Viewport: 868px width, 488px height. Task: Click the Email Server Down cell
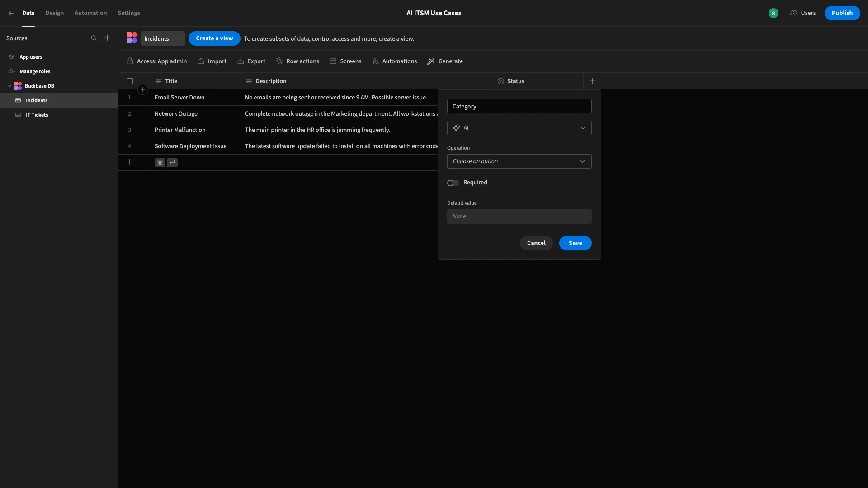click(196, 98)
